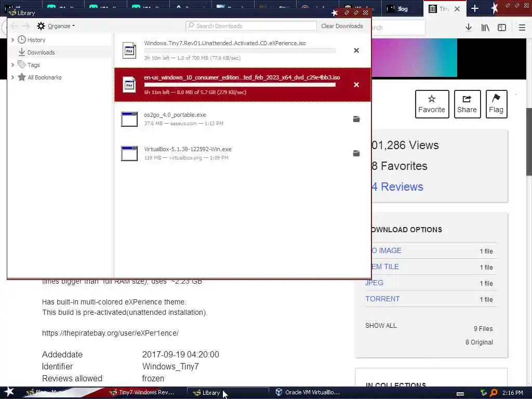Open the 4 Reviews link
The image size is (532, 399).
397,187
